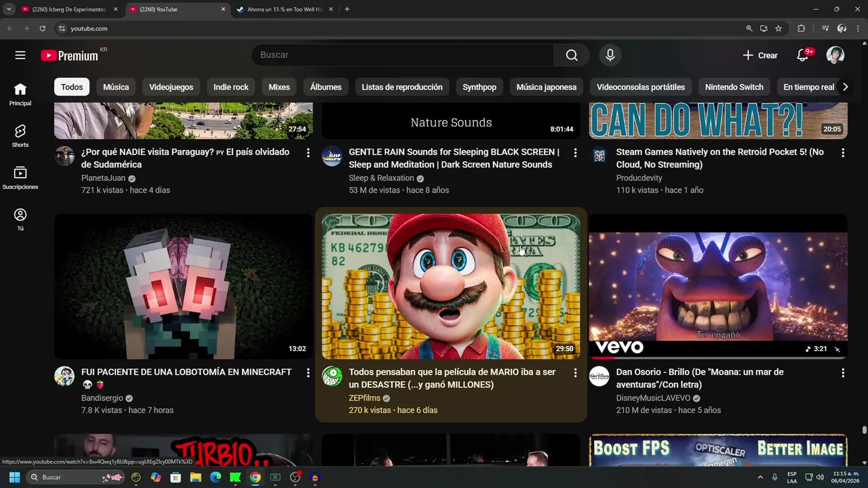
Task: Start voice search with the microphone
Action: [x=610, y=55]
